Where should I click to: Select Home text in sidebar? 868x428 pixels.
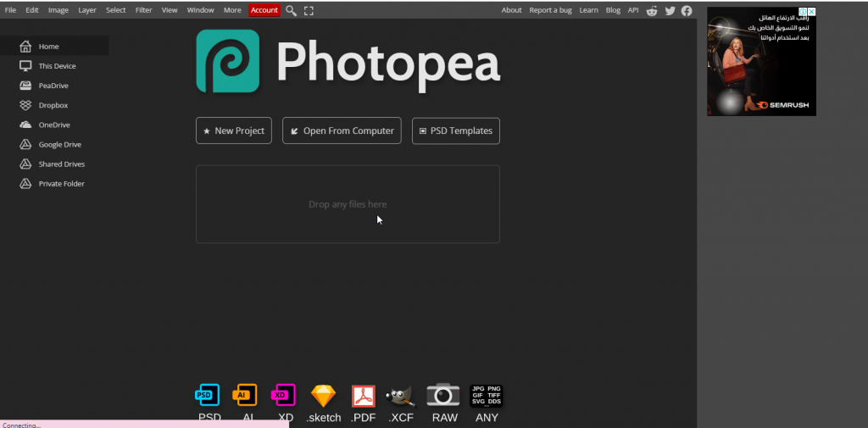click(x=48, y=47)
